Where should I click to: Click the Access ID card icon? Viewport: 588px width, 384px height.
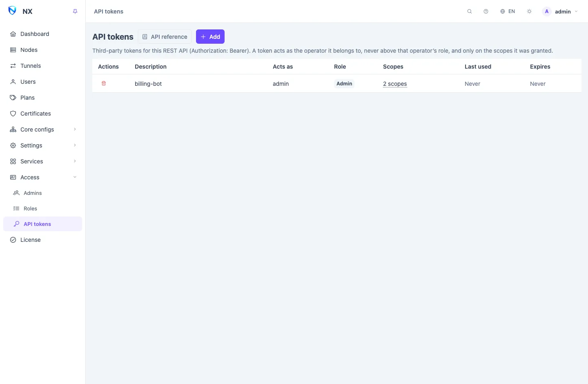13,177
